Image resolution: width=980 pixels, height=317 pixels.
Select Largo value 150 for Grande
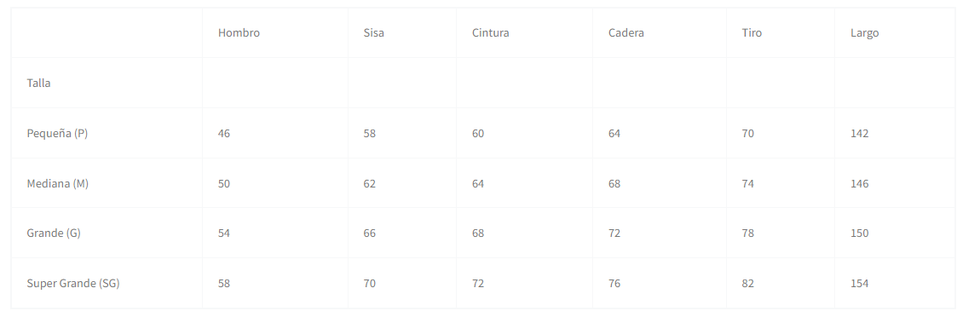point(859,233)
